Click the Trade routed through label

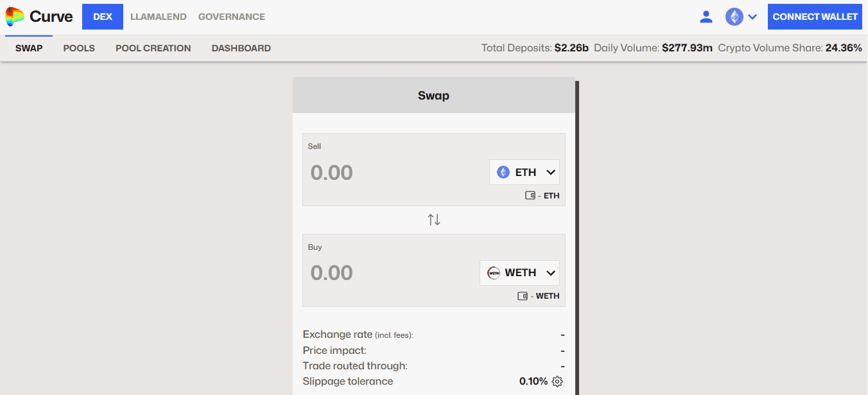[355, 366]
